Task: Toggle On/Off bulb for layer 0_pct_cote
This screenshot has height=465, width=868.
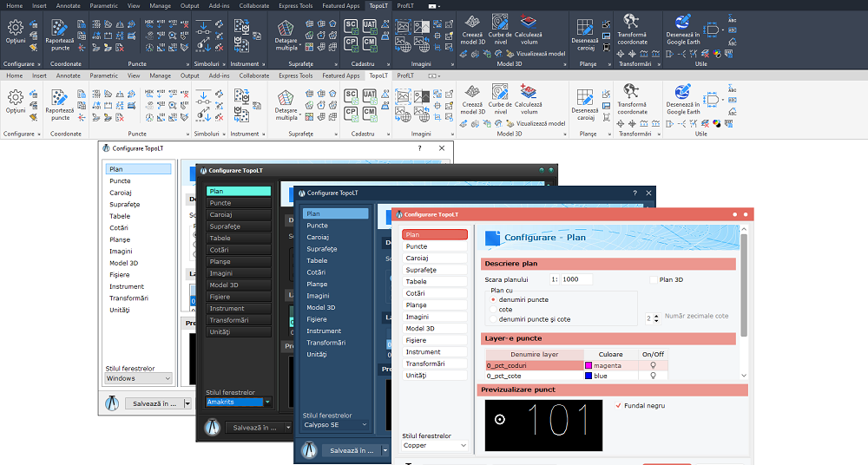Action: (654, 376)
